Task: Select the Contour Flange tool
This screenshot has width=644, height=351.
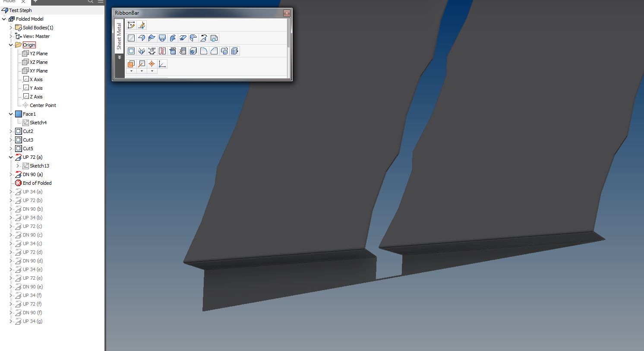Action: [152, 38]
